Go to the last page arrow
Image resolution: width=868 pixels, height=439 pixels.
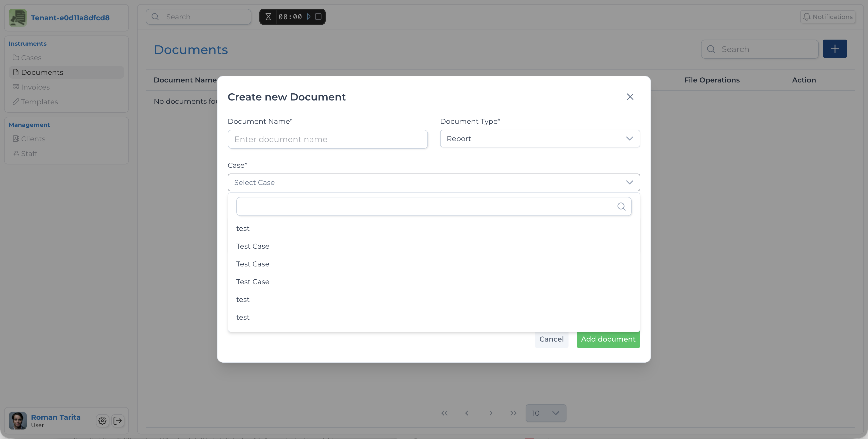coord(513,413)
